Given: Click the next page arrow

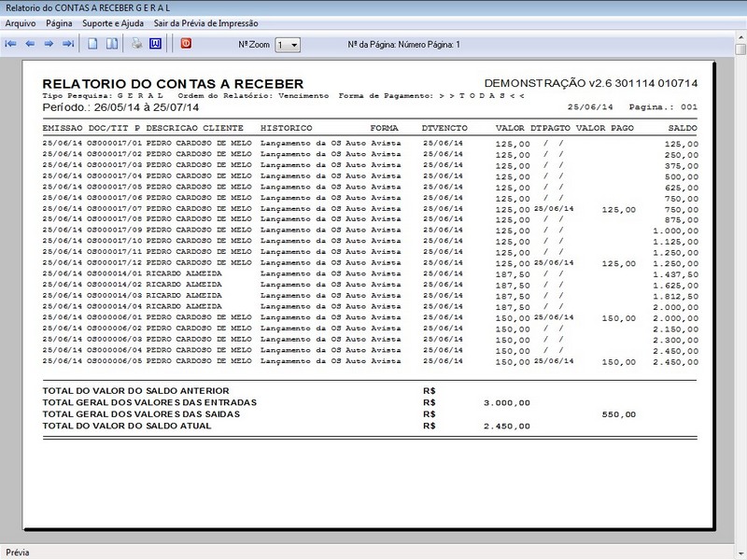Looking at the screenshot, I should (x=49, y=44).
